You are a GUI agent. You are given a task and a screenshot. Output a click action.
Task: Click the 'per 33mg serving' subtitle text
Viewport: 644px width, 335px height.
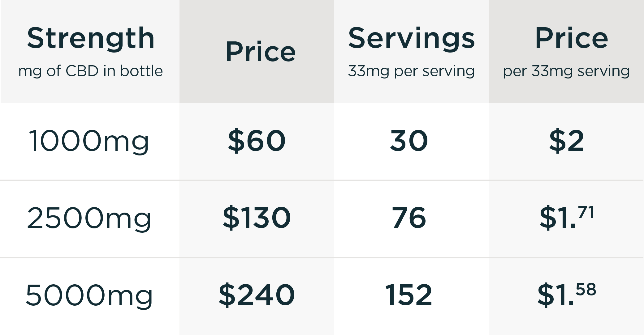pos(566,71)
